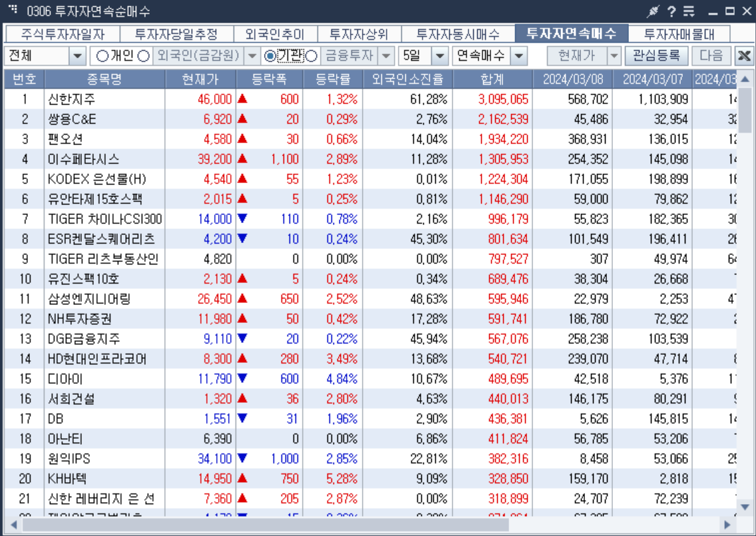The height and width of the screenshot is (536, 756).
Task: Select NH투자증권 stock name
Action: (80, 319)
